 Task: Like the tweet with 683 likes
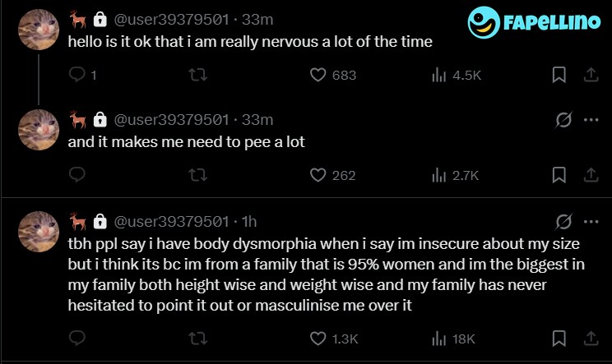(x=318, y=75)
